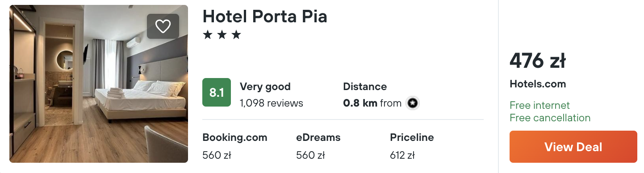Click the View Deal button
Image resolution: width=644 pixels, height=173 pixels.
(x=573, y=147)
